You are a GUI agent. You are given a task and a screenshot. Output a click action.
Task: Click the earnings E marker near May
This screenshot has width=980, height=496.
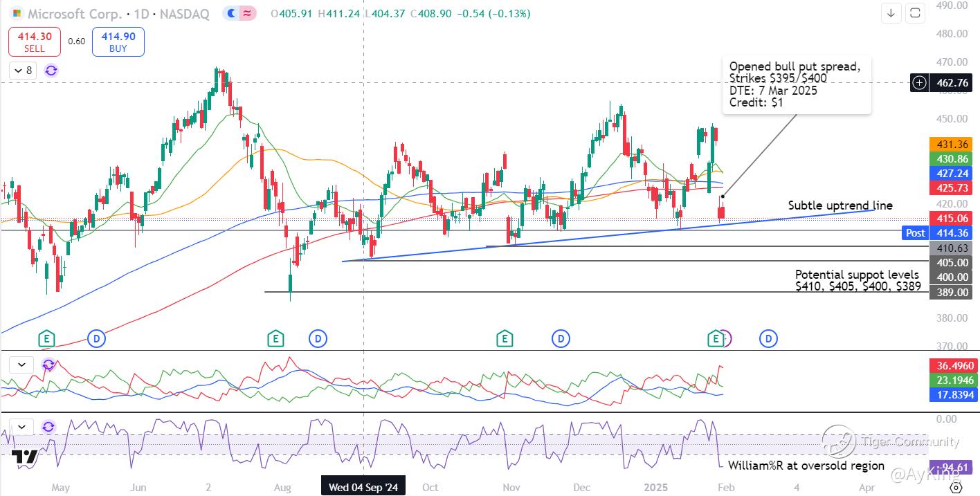tap(46, 338)
